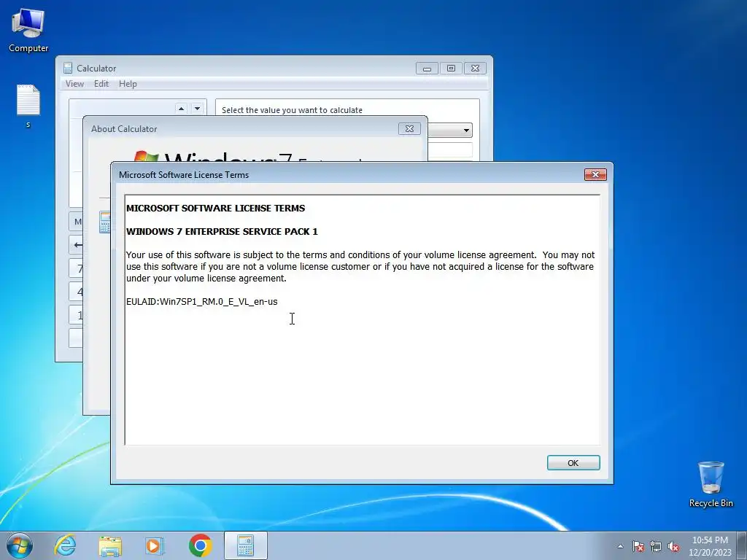Expand the calculation value dropdown in Calculator

pyautogui.click(x=465, y=130)
